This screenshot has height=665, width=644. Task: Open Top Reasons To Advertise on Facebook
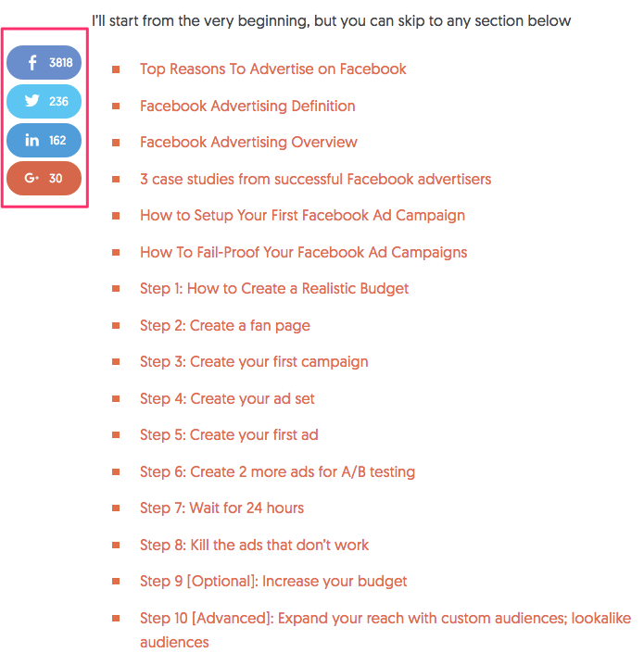[272, 69]
